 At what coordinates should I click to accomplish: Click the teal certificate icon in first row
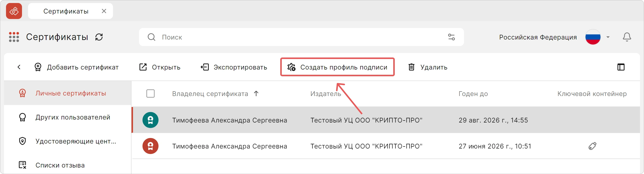(x=150, y=120)
